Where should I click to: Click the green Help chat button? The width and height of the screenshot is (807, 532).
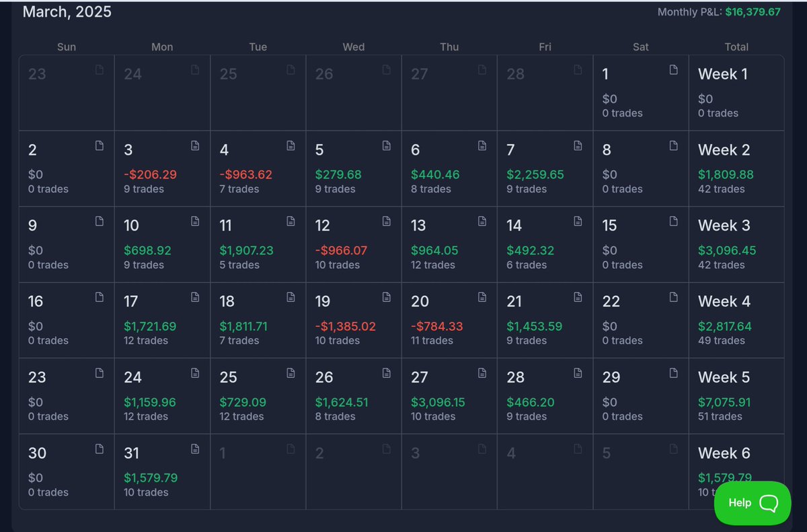click(753, 503)
